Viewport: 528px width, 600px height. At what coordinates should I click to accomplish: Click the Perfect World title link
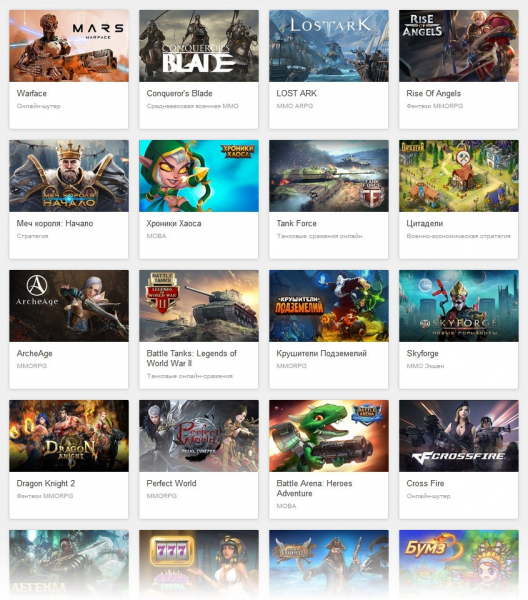pos(171,484)
